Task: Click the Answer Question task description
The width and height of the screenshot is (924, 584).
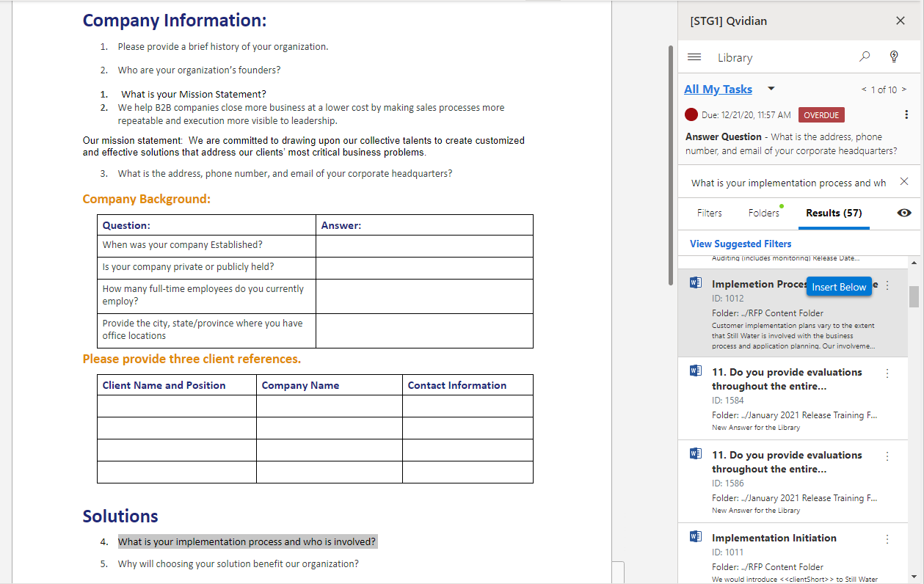Action: [791, 143]
